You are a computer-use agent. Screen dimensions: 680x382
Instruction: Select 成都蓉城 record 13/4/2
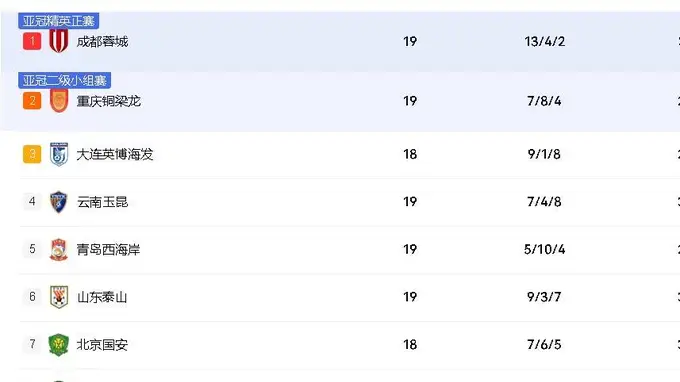pos(544,42)
